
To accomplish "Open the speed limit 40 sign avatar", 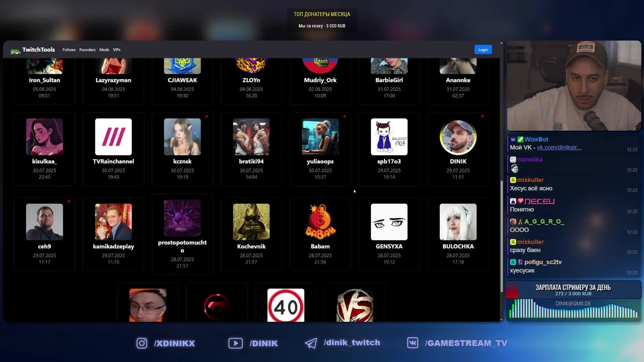I will [x=286, y=305].
